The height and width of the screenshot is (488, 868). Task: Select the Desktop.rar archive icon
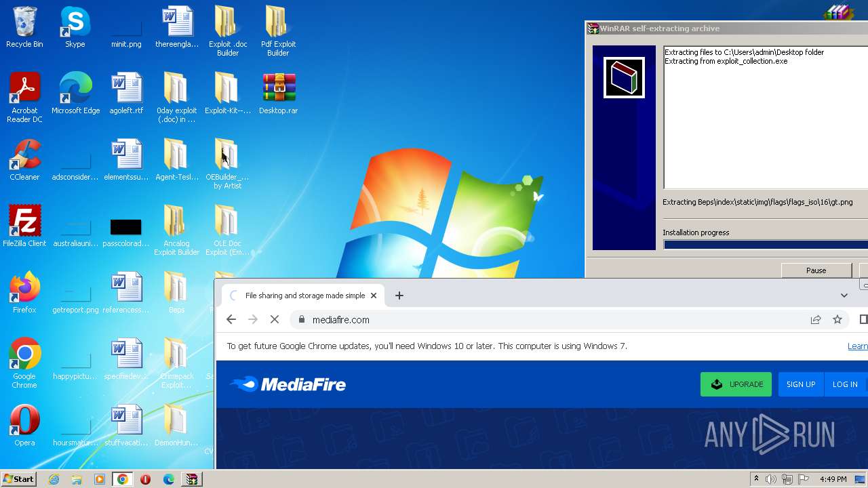tap(278, 94)
